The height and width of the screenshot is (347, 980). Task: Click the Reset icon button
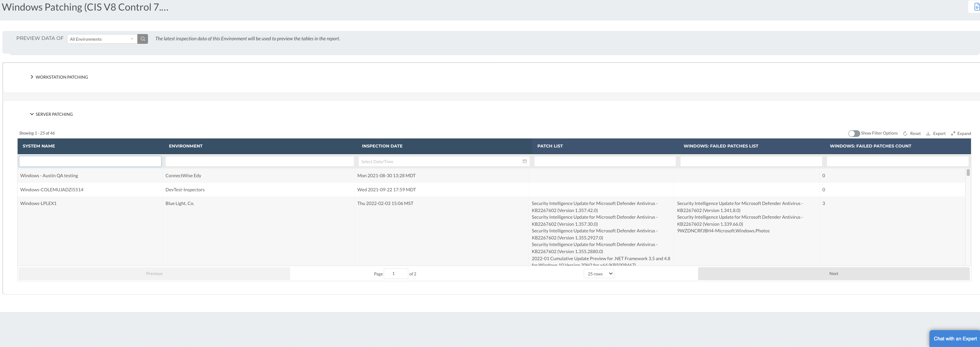pyautogui.click(x=905, y=133)
